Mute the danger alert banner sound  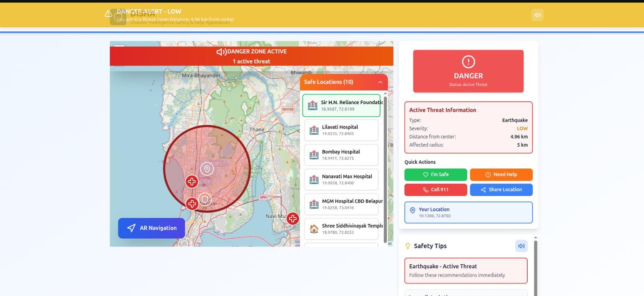537,15
